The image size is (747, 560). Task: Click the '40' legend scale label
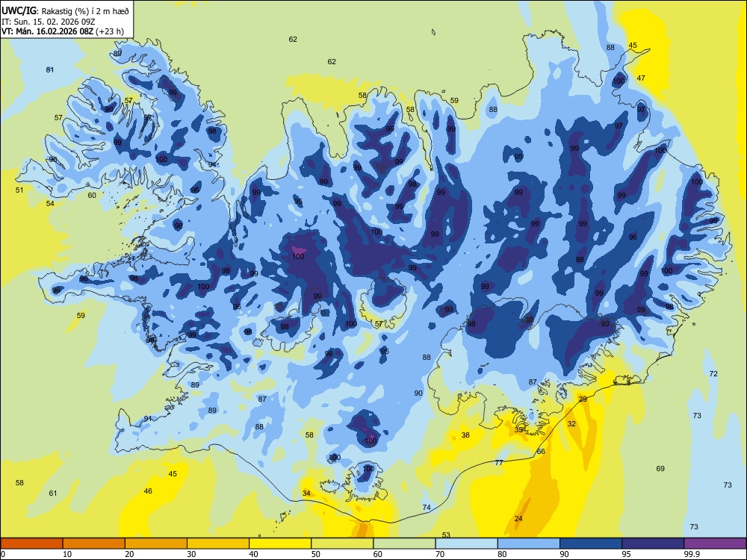pos(253,554)
